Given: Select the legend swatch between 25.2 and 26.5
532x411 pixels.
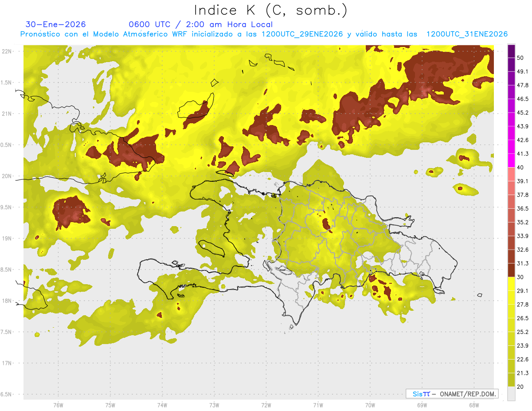Looking at the screenshot, I should (511, 325).
